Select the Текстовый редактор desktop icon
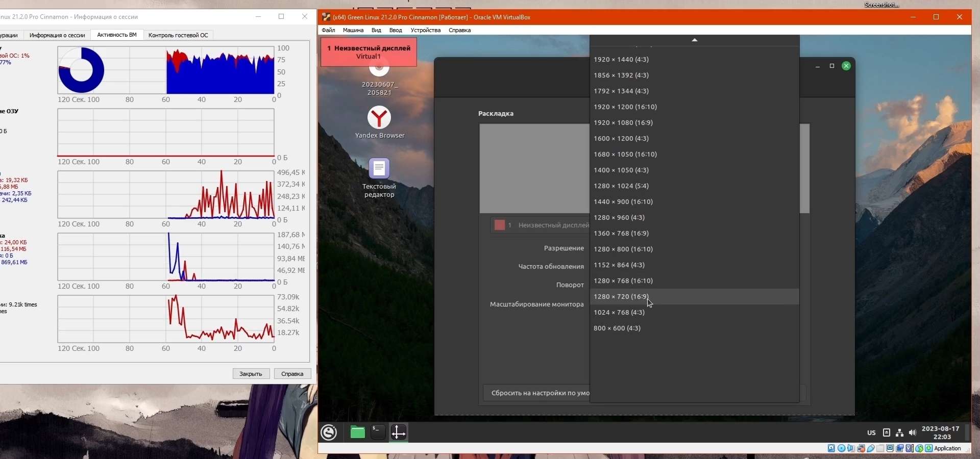The width and height of the screenshot is (980, 459). click(x=379, y=177)
